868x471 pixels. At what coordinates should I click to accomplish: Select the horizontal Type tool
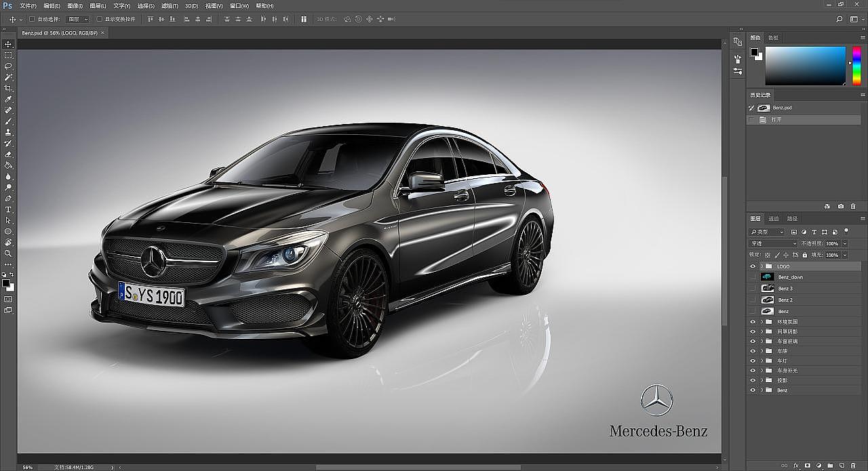click(8, 209)
